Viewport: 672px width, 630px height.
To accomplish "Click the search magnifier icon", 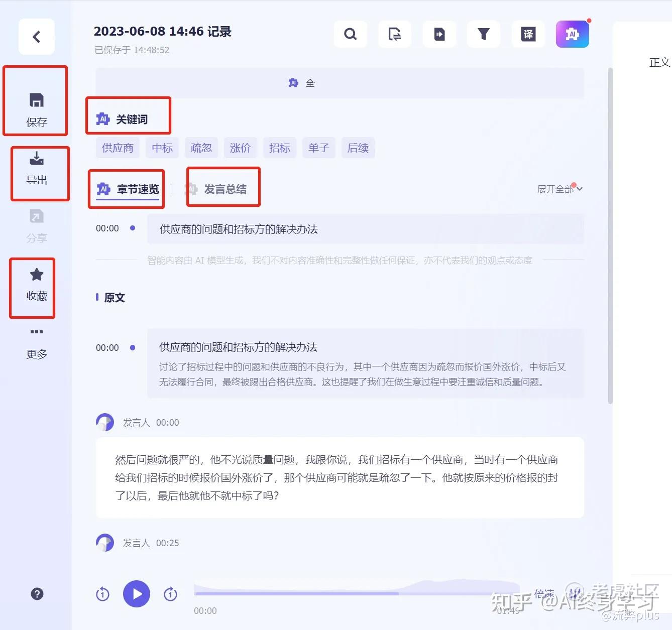I will 350,34.
